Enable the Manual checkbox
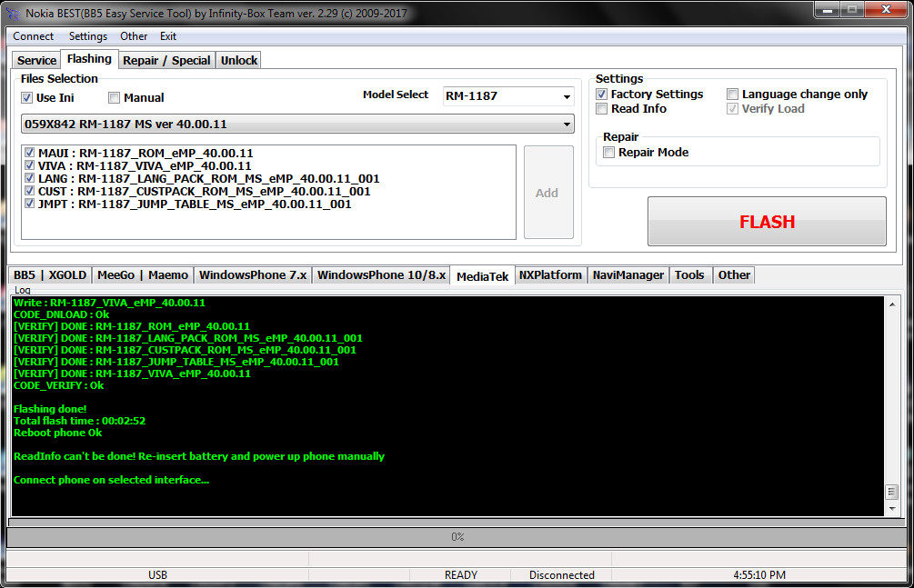 click(115, 98)
